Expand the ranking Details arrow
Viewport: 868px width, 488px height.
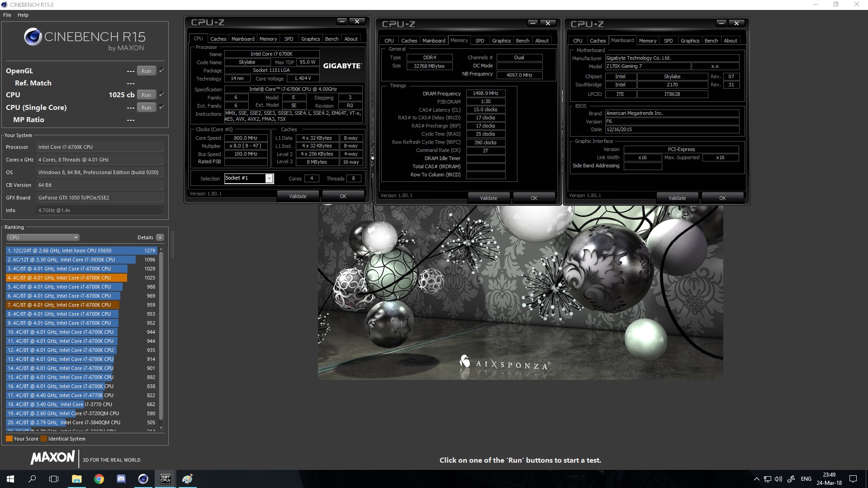(x=160, y=237)
